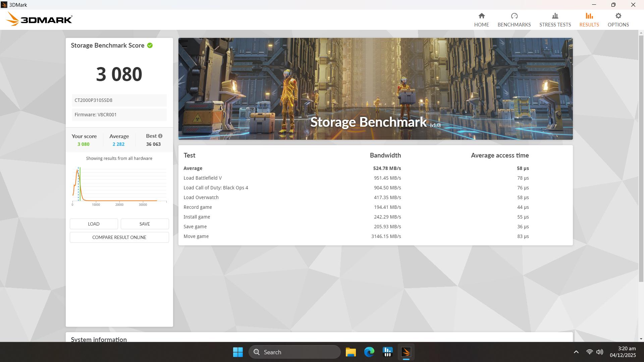Save the benchmark result with SAVE

(x=145, y=224)
